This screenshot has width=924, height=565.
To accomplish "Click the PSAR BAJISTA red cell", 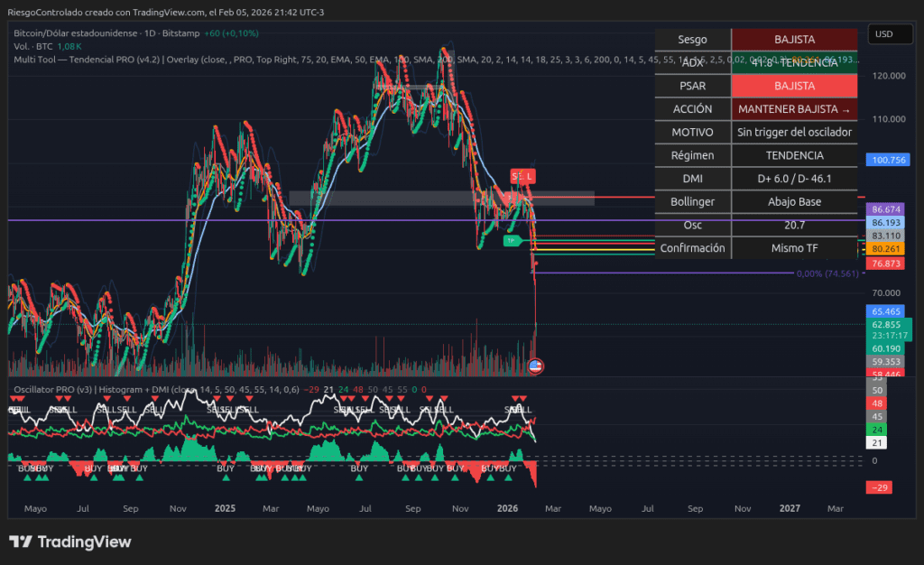I will coord(793,86).
